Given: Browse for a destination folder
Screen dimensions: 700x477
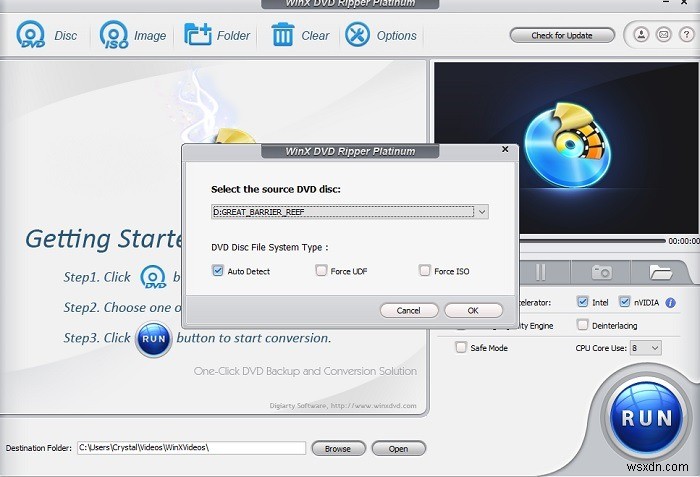Looking at the screenshot, I should [x=338, y=448].
